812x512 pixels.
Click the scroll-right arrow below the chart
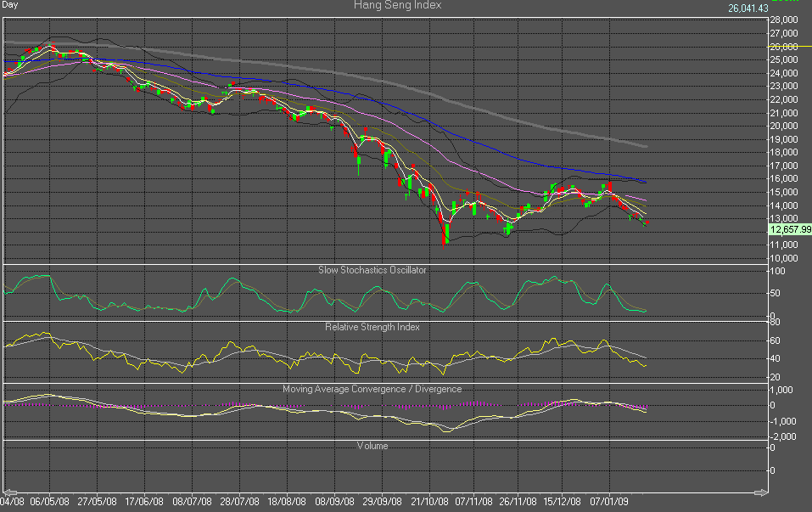(x=761, y=492)
